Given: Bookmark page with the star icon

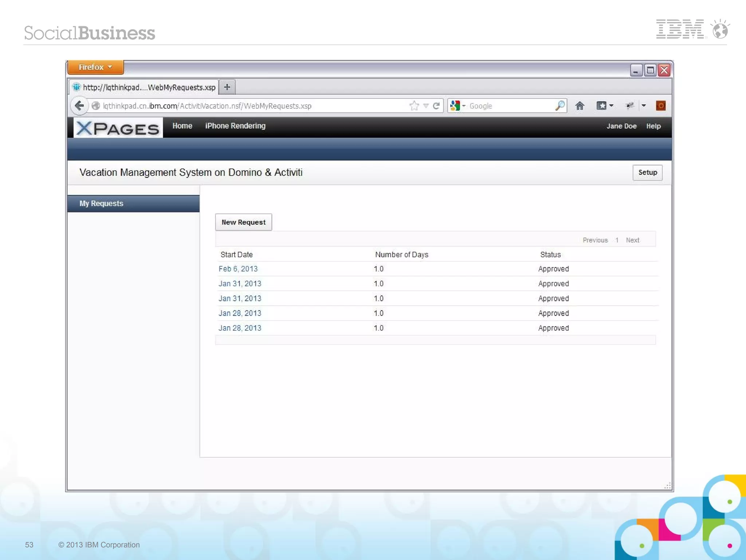Looking at the screenshot, I should coord(414,106).
